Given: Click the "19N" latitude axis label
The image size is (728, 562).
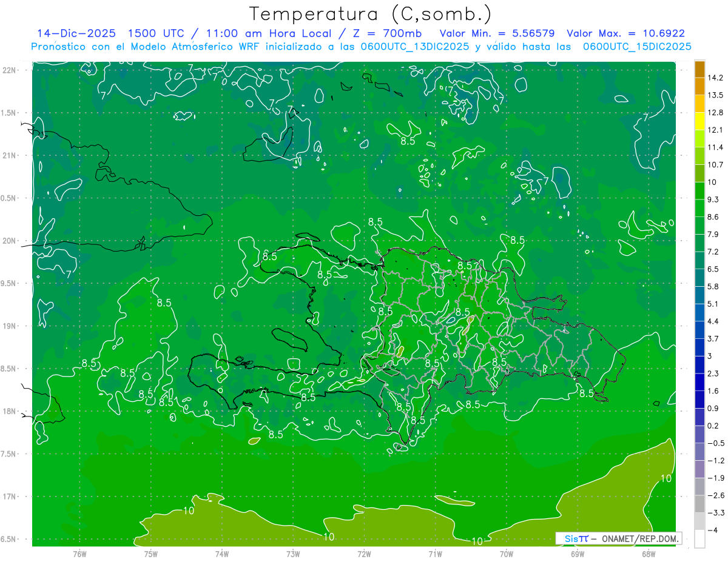Looking at the screenshot, I should point(9,326).
